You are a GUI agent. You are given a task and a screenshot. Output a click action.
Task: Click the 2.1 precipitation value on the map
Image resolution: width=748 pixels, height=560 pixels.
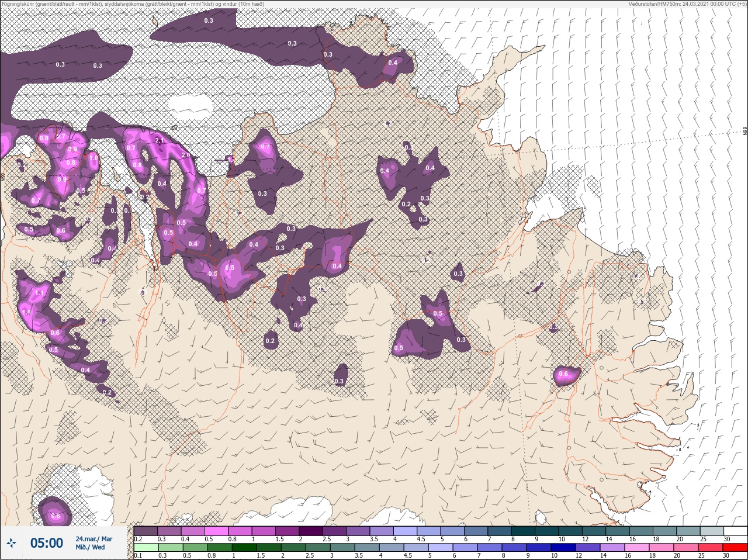point(160,141)
